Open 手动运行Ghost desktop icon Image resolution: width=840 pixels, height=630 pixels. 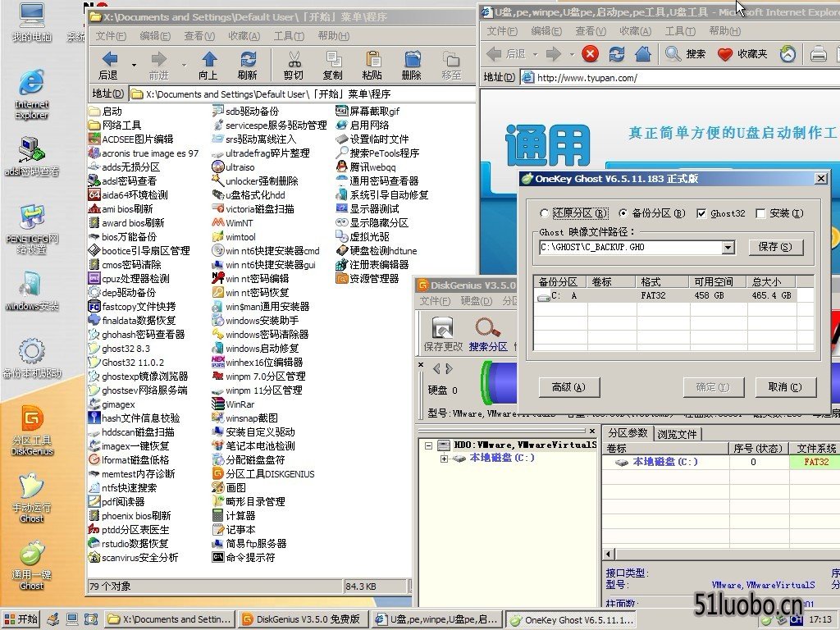pos(32,498)
